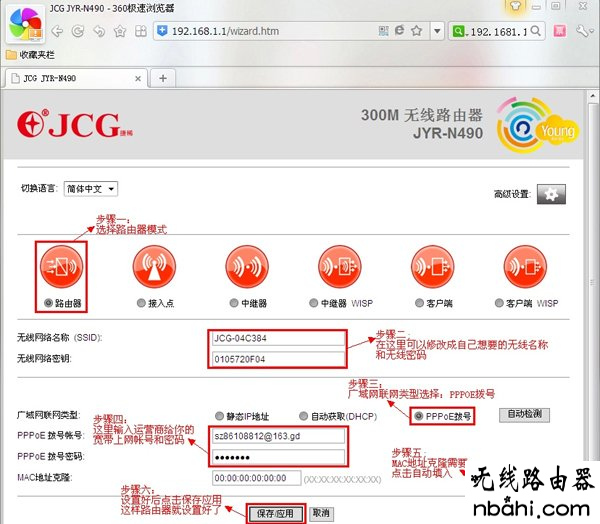Click the magnifier search icon
The width and height of the screenshot is (600, 524).
tap(536, 31)
